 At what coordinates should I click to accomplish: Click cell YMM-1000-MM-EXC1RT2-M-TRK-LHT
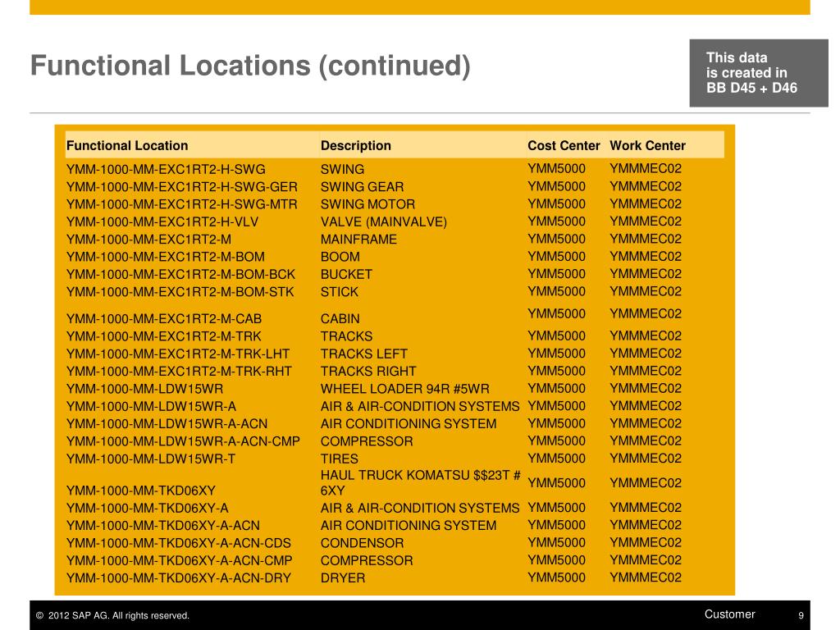178,354
